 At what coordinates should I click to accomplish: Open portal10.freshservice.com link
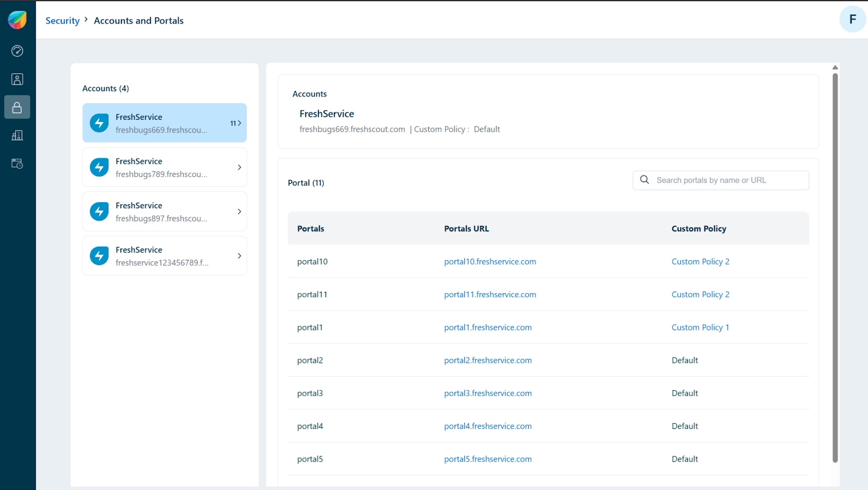[490, 261]
